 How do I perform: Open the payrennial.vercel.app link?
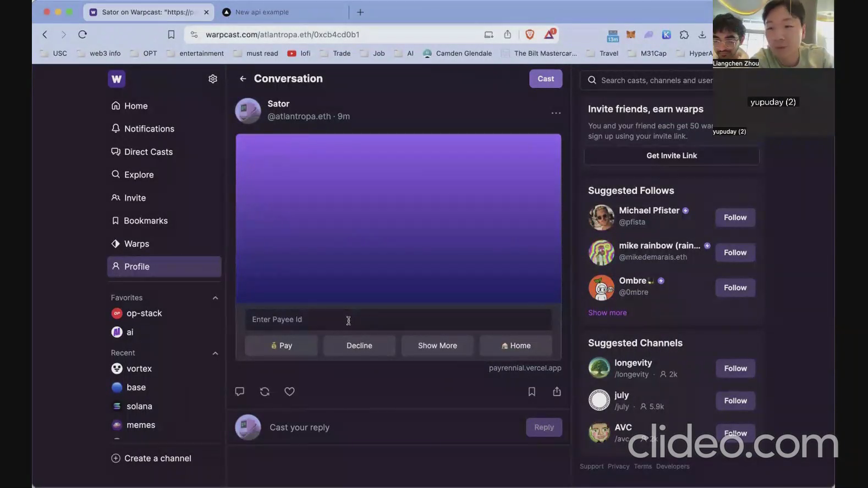click(525, 368)
